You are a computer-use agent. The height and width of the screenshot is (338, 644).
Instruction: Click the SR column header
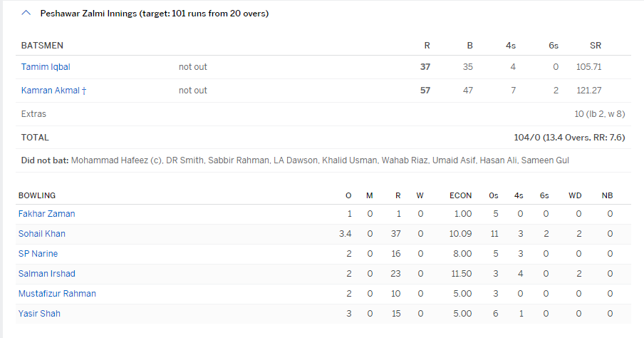[x=596, y=46]
